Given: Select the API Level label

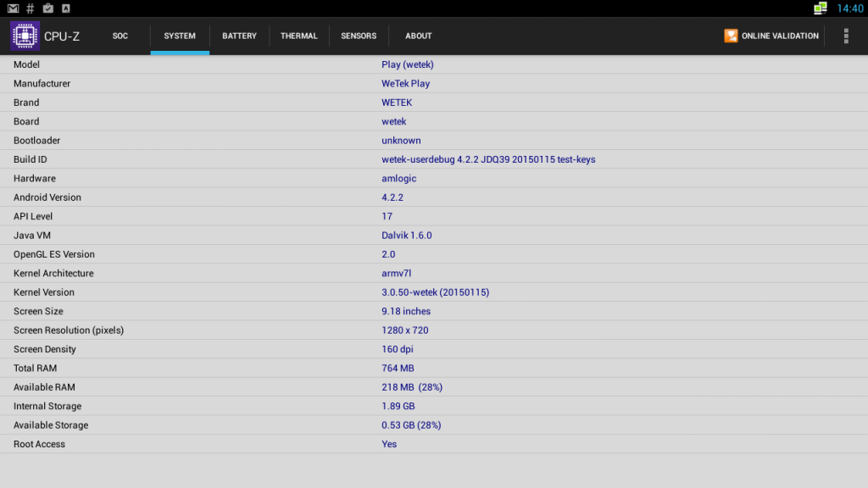Looking at the screenshot, I should (x=33, y=216).
